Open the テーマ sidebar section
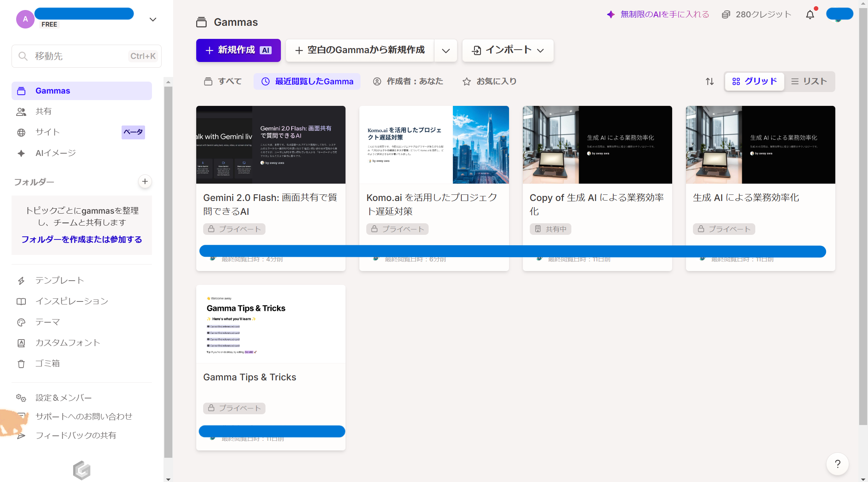This screenshot has height=482, width=868. pos(48,322)
